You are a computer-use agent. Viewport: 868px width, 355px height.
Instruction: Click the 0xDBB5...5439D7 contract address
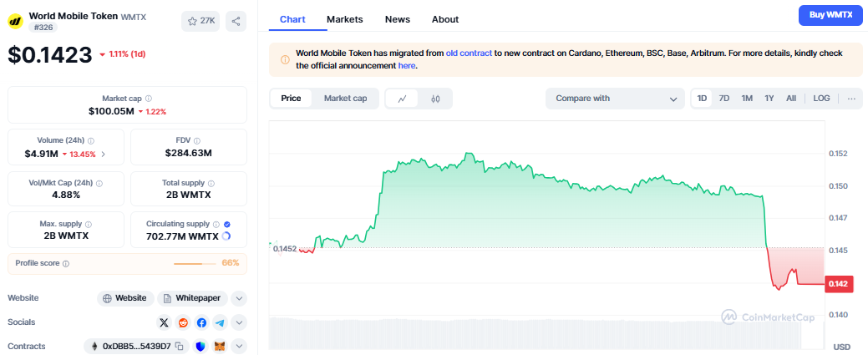[x=136, y=346]
